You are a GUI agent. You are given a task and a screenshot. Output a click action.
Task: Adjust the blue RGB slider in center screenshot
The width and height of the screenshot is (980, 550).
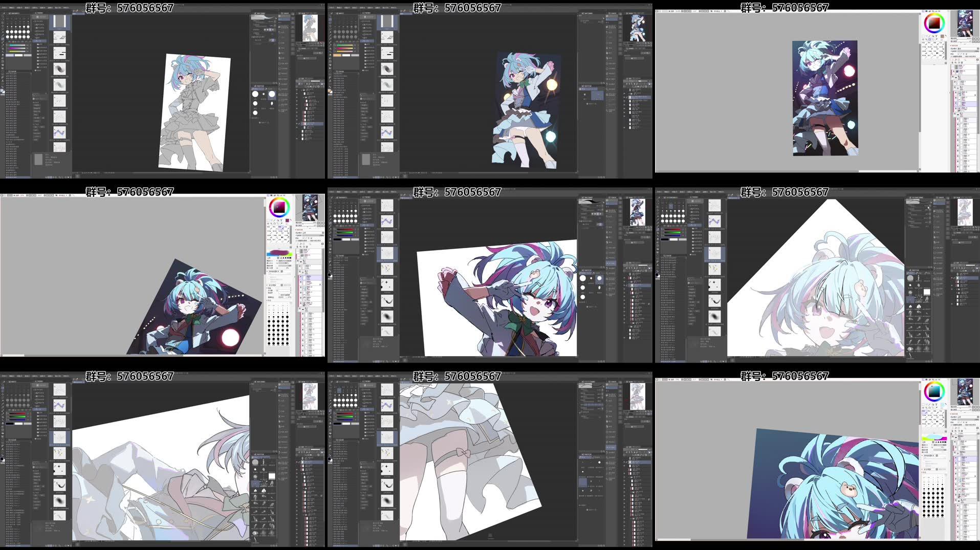tap(344, 235)
